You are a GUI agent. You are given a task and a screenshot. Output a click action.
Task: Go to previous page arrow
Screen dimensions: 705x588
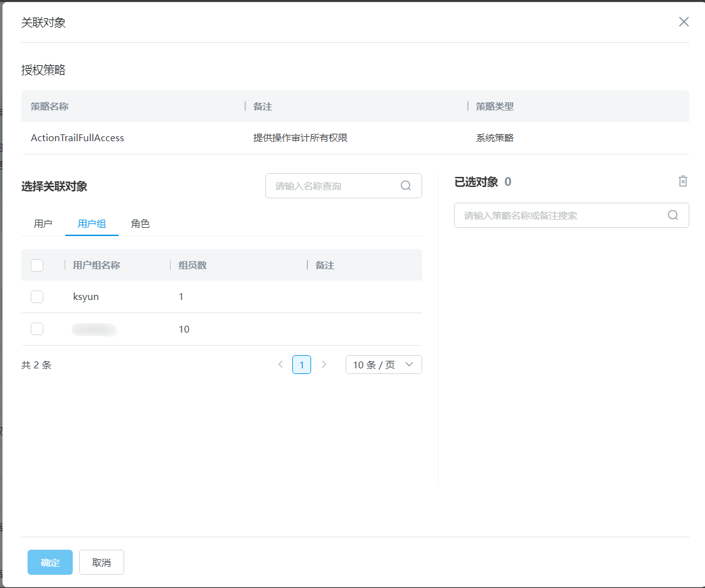[280, 365]
